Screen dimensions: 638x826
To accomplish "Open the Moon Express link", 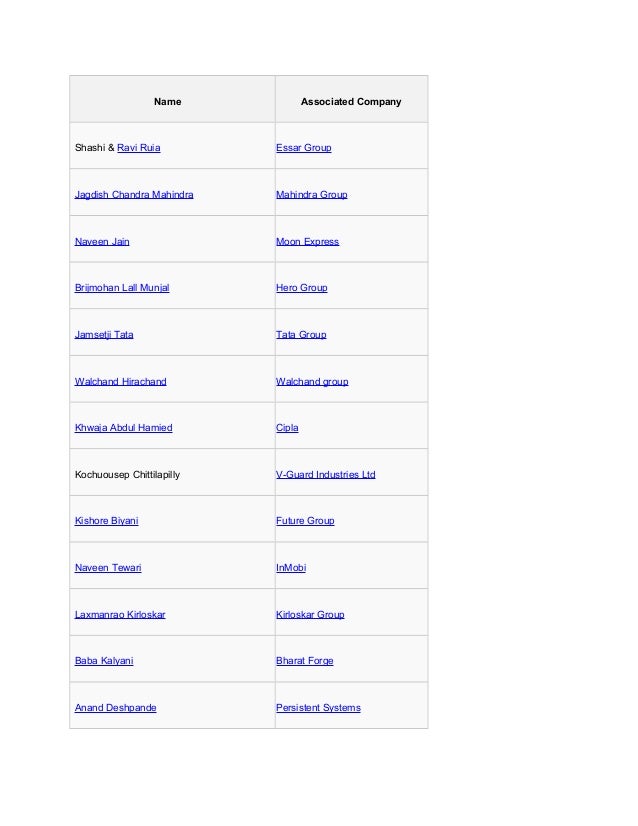I will pyautogui.click(x=307, y=241).
